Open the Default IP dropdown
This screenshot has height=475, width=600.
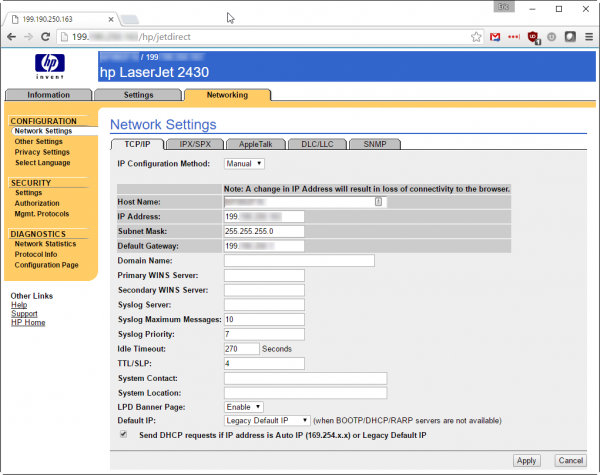[x=267, y=420]
